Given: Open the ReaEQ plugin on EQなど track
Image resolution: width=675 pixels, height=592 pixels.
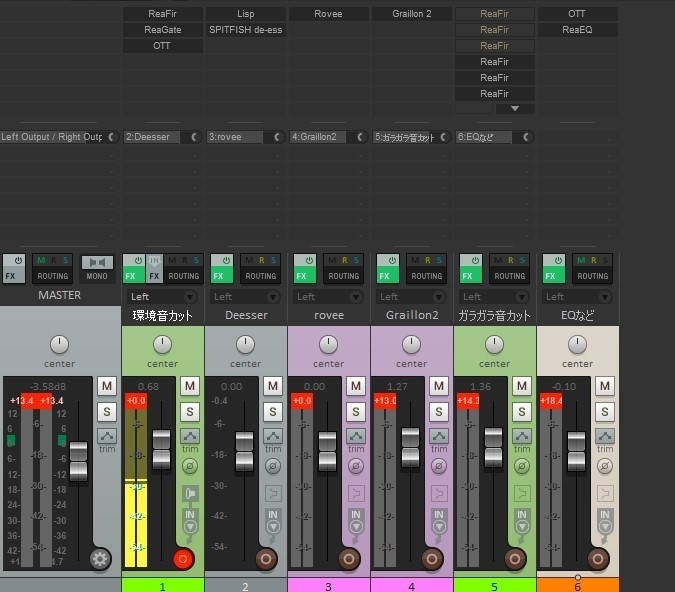Looking at the screenshot, I should coord(578,30).
